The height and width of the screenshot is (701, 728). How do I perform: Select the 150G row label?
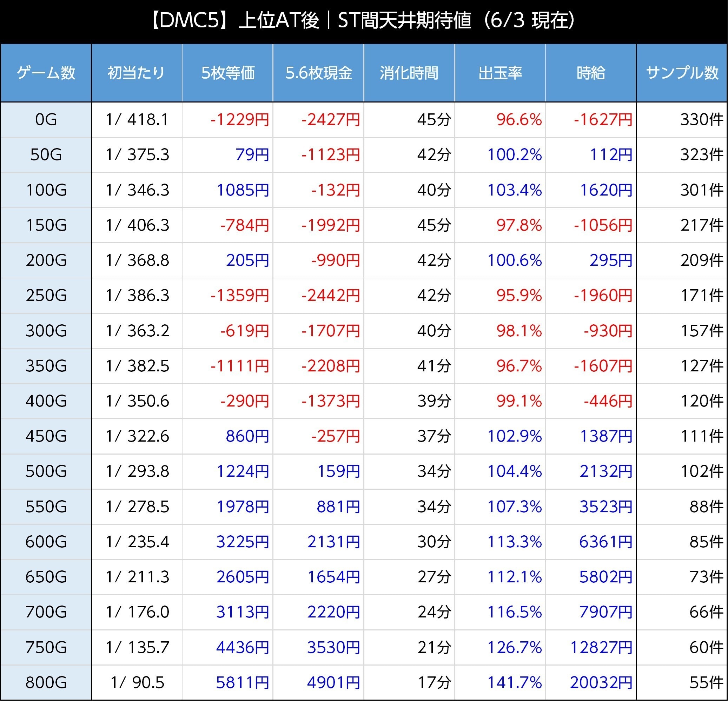click(x=46, y=225)
